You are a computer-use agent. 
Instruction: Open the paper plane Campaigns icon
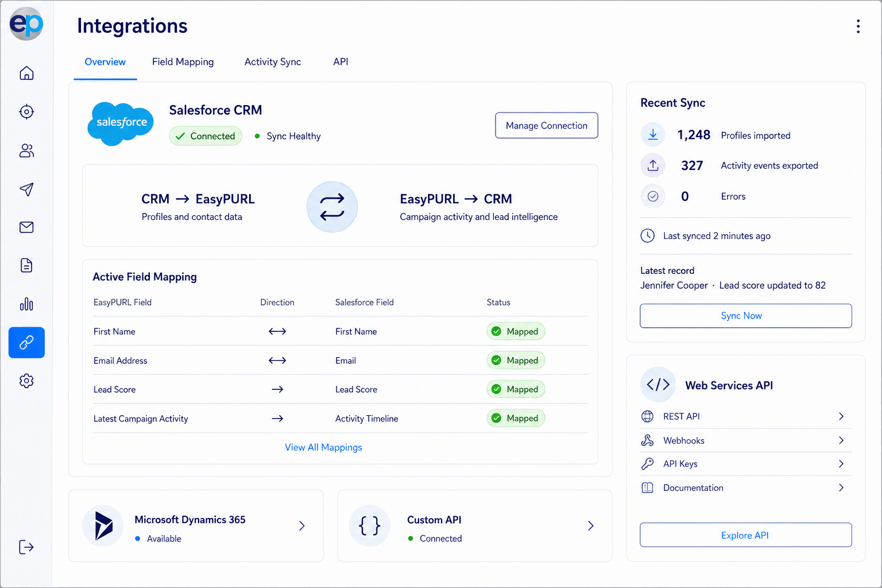tap(26, 189)
